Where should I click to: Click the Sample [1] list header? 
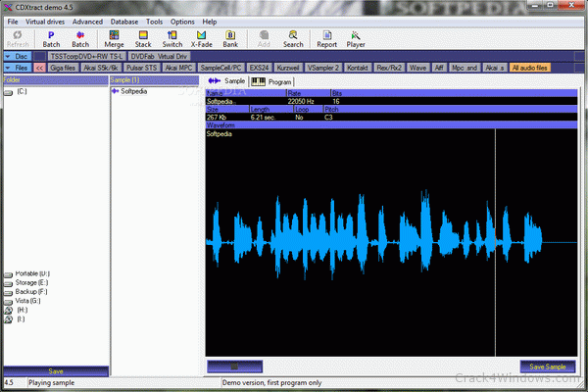coord(154,80)
